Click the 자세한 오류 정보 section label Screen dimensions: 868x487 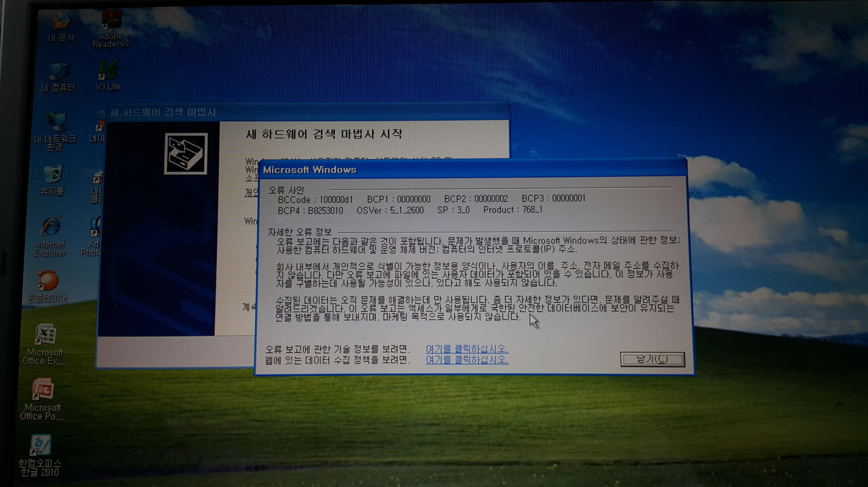[299, 232]
